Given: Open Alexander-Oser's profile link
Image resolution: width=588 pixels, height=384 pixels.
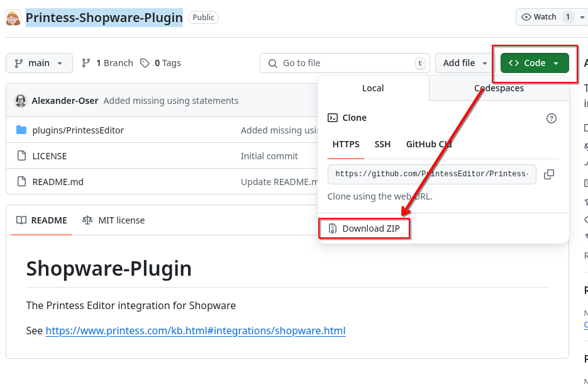Looking at the screenshot, I should tap(65, 101).
